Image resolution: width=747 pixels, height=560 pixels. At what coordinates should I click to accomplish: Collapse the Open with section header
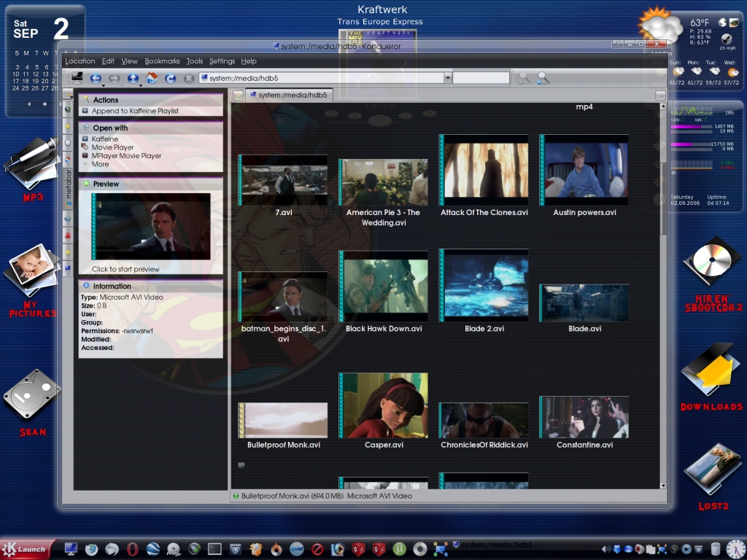point(150,128)
